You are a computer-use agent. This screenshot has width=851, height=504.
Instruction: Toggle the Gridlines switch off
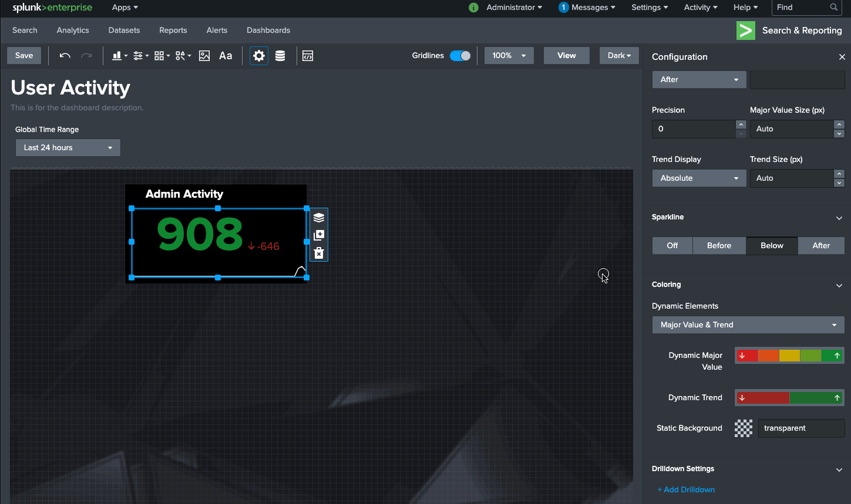point(460,56)
